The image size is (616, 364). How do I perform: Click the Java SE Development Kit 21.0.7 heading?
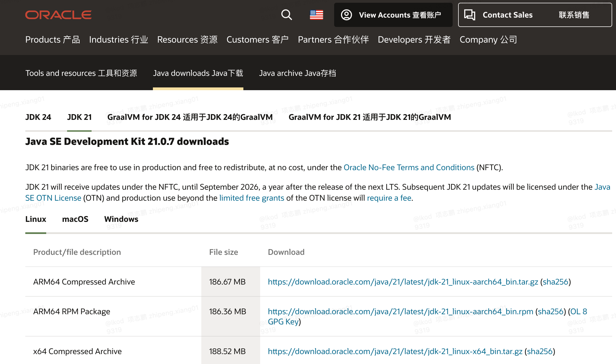coord(127,142)
